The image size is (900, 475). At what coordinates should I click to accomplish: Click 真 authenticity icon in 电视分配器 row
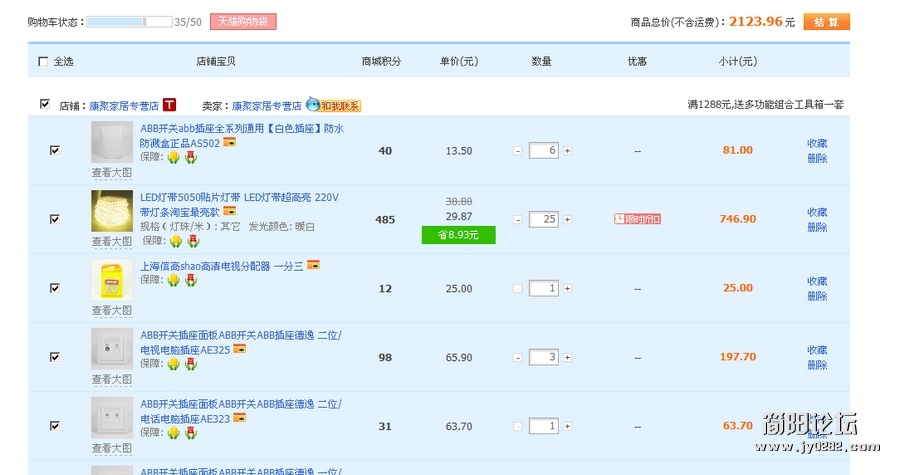click(191, 280)
